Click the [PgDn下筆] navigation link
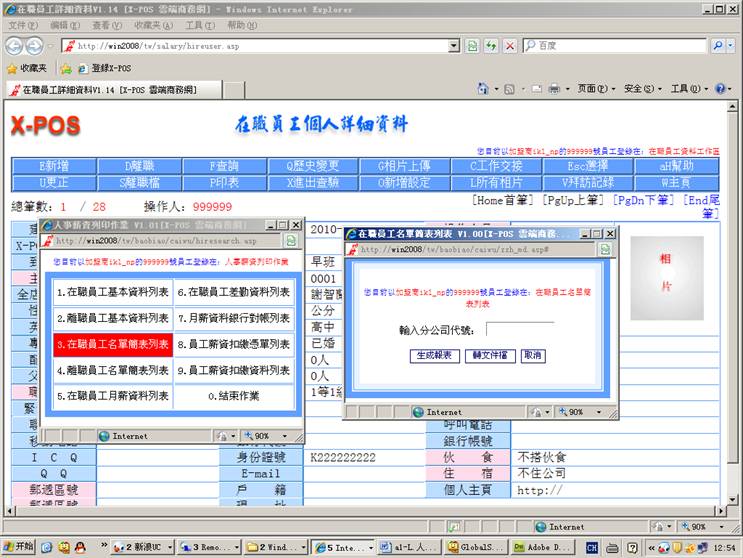Screen dimensions: 743x558 coord(643,201)
